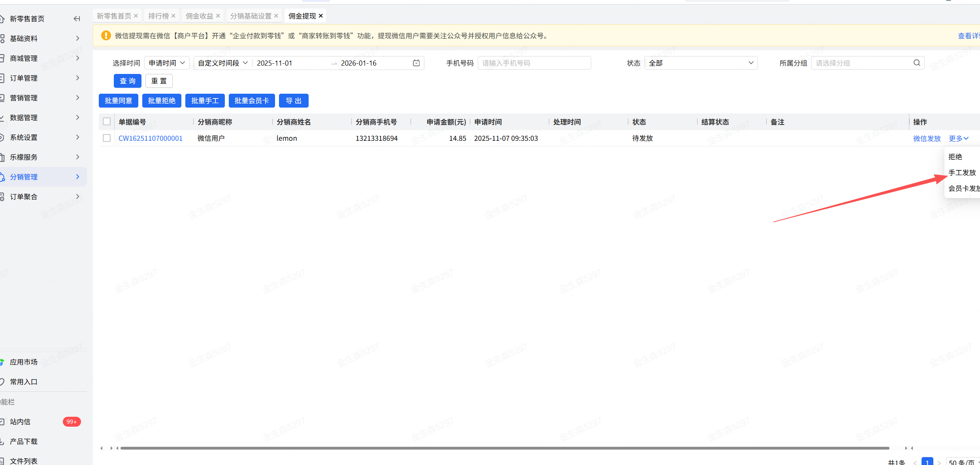Image resolution: width=980 pixels, height=465 pixels.
Task: Close the 新零售首页 tab with its X
Action: (136, 16)
